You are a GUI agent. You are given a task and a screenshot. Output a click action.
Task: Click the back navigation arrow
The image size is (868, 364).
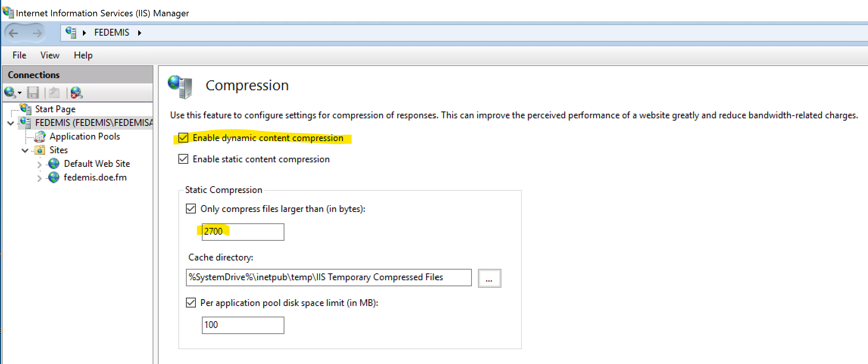point(14,33)
